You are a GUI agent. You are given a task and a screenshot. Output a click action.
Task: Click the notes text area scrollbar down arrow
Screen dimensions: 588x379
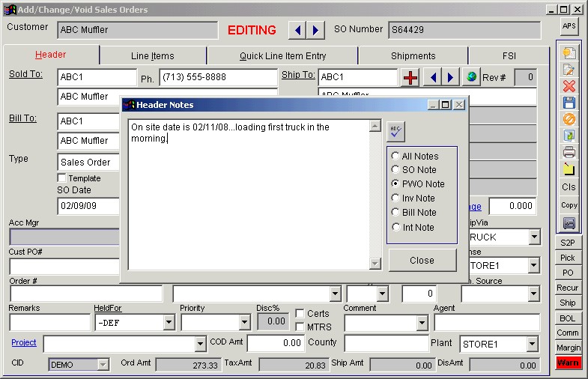pyautogui.click(x=375, y=264)
